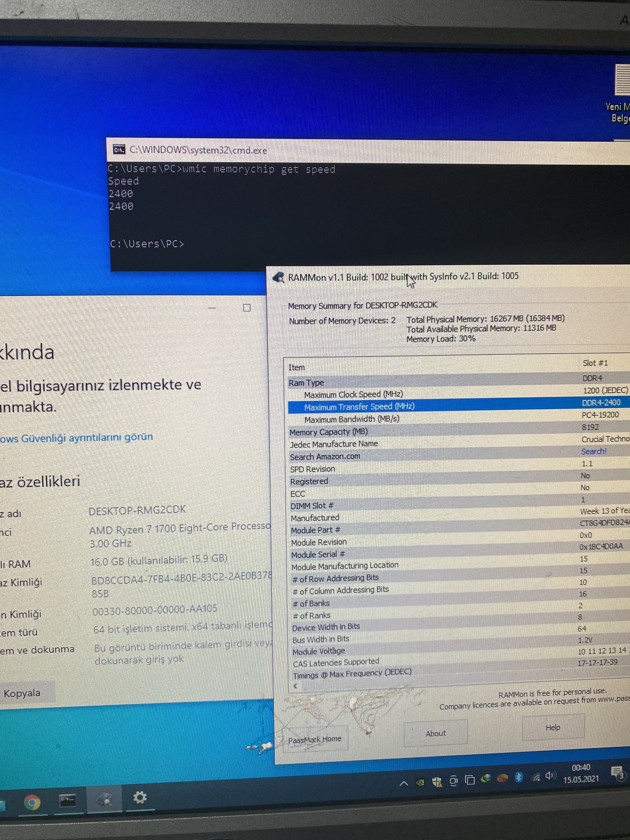The width and height of the screenshot is (630, 840).
Task: Select the Registered row
Action: coord(460,479)
